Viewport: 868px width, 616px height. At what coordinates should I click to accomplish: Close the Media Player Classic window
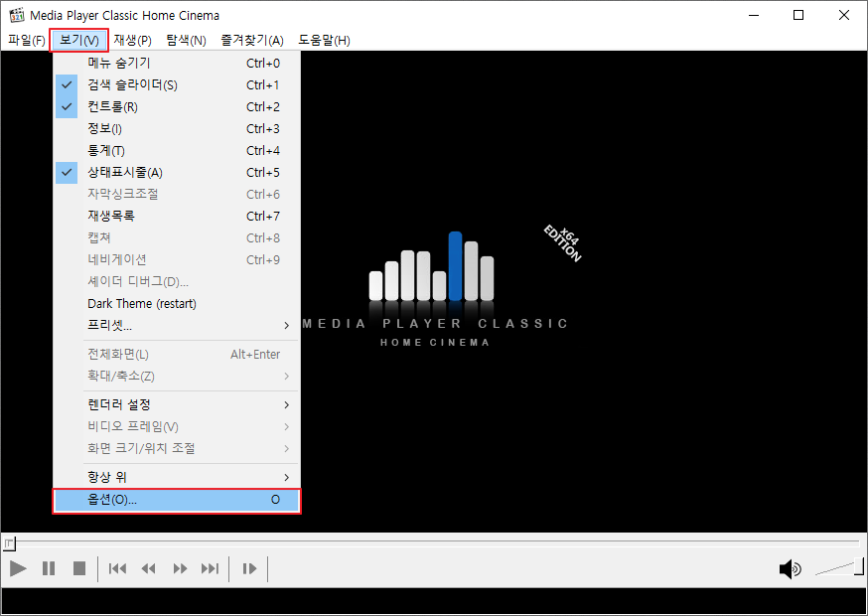pyautogui.click(x=843, y=15)
